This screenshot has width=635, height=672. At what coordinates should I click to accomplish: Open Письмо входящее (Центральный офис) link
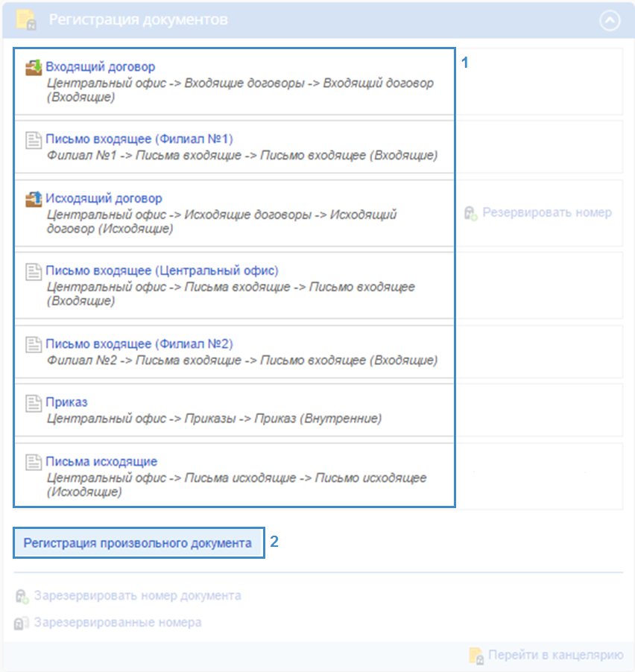click(162, 270)
